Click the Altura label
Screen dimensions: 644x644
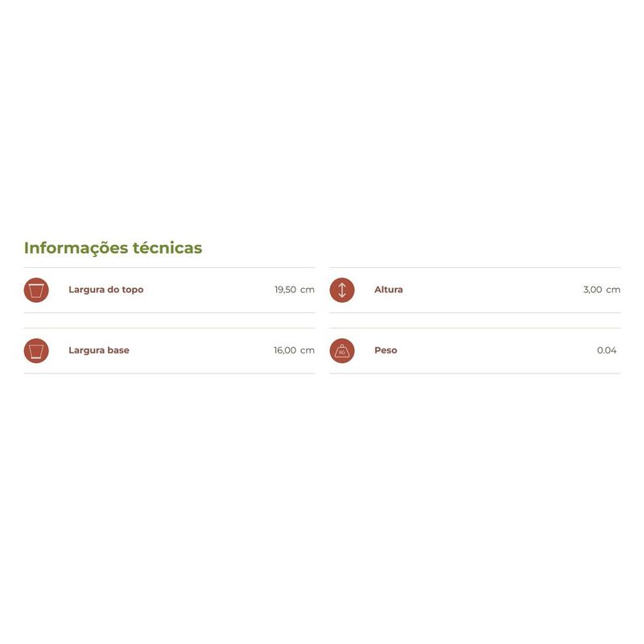(388, 290)
